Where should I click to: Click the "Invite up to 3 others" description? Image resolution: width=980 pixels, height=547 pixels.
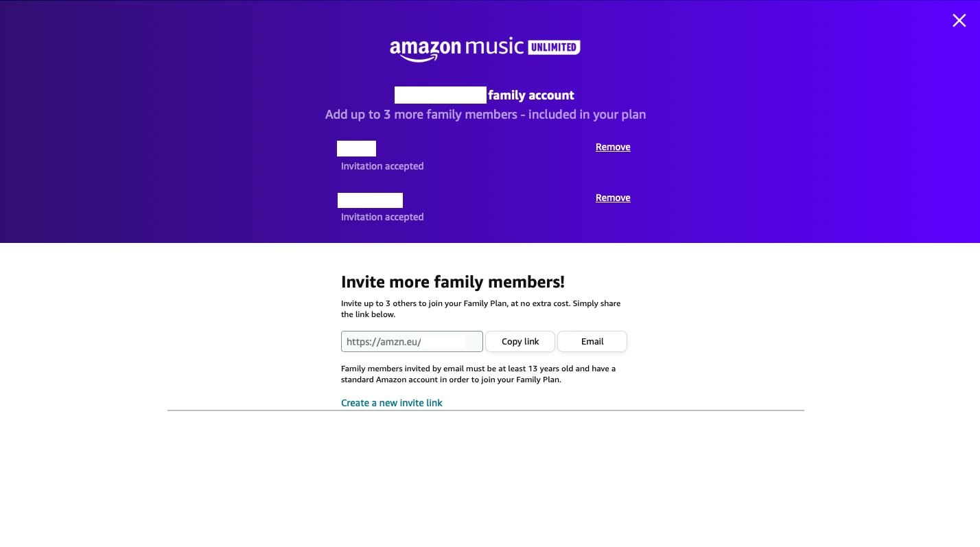[x=480, y=309]
